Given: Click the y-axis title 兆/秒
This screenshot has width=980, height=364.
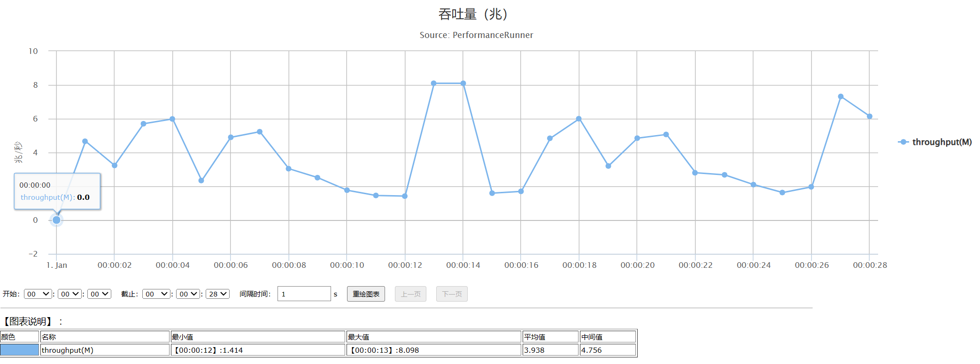Looking at the screenshot, I should pos(18,152).
